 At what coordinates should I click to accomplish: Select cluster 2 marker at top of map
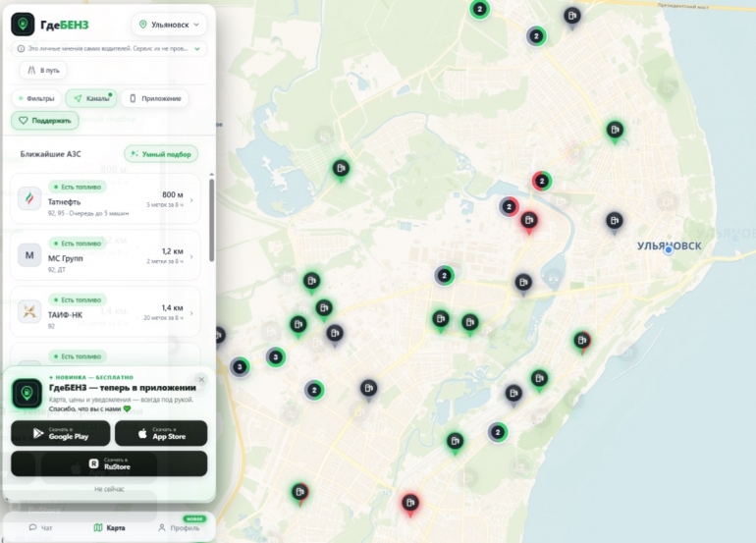coord(479,9)
